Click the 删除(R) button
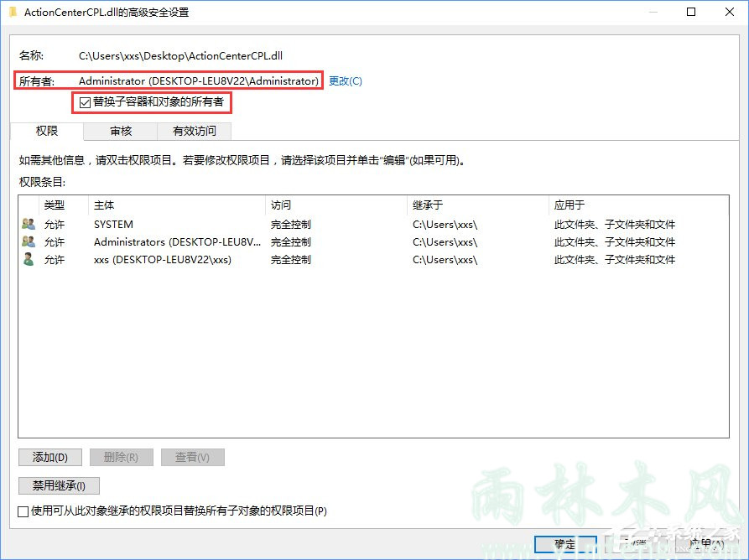 point(122,458)
